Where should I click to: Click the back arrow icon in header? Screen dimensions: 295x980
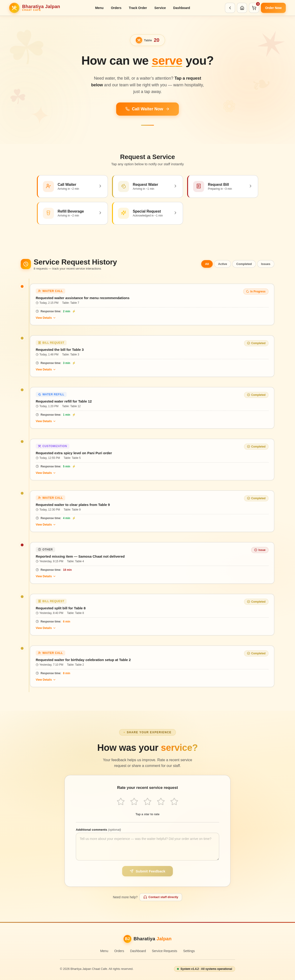point(230,8)
